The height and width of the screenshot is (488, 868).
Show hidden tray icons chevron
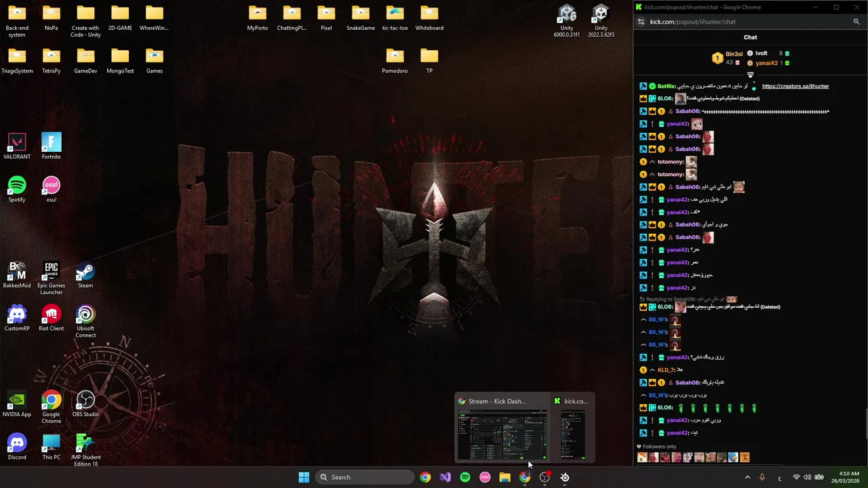pyautogui.click(x=747, y=477)
